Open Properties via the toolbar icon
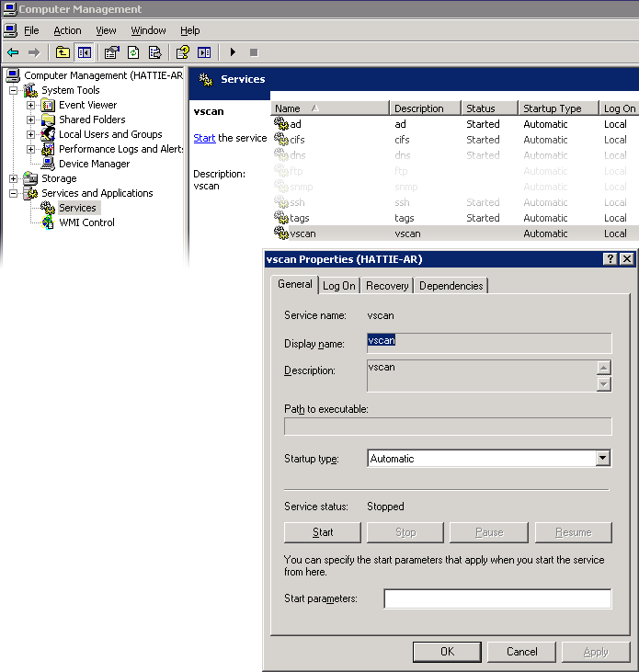 (111, 52)
